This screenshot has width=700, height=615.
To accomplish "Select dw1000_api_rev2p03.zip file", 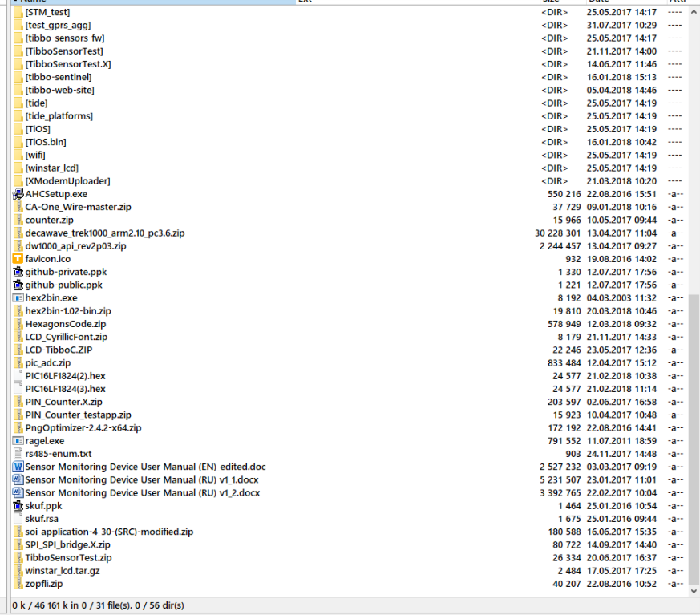I will 75,246.
